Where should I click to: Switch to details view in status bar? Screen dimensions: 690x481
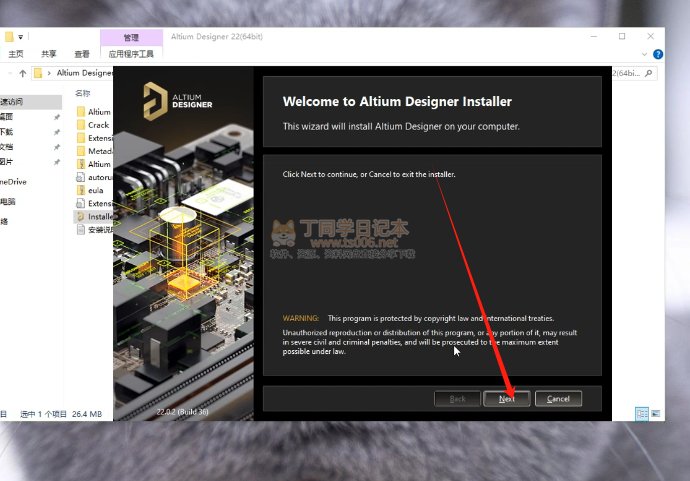(641, 414)
